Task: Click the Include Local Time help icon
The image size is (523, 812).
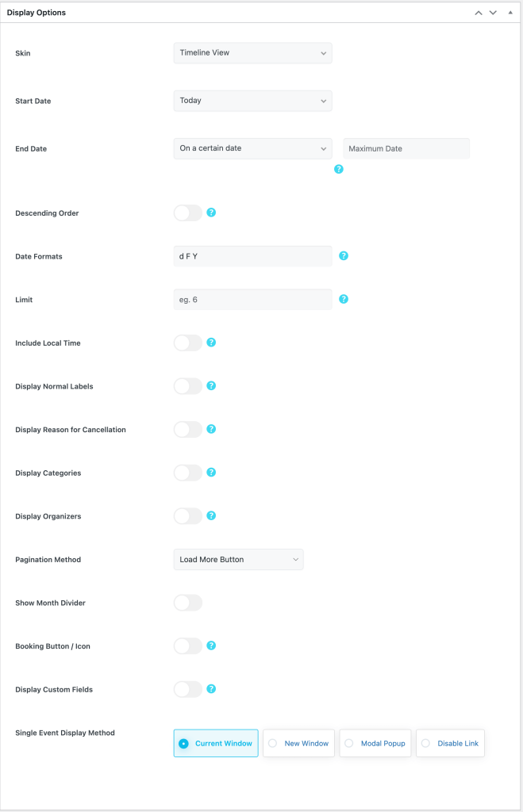Action: coord(212,343)
